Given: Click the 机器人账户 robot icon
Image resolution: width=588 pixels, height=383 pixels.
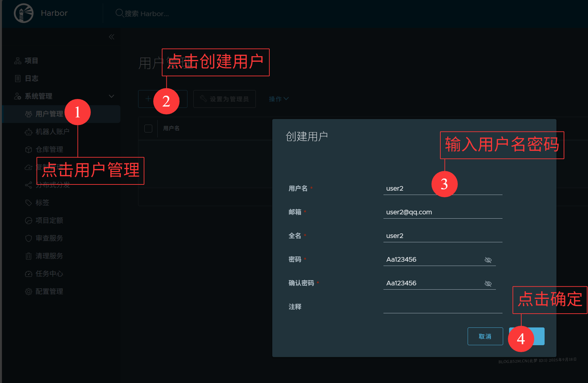Looking at the screenshot, I should pos(29,132).
